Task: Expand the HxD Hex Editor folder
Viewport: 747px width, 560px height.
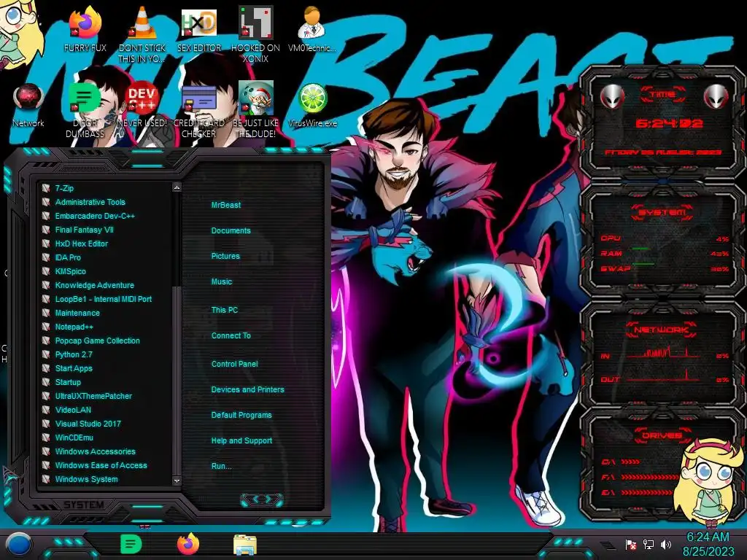Action: [x=82, y=244]
